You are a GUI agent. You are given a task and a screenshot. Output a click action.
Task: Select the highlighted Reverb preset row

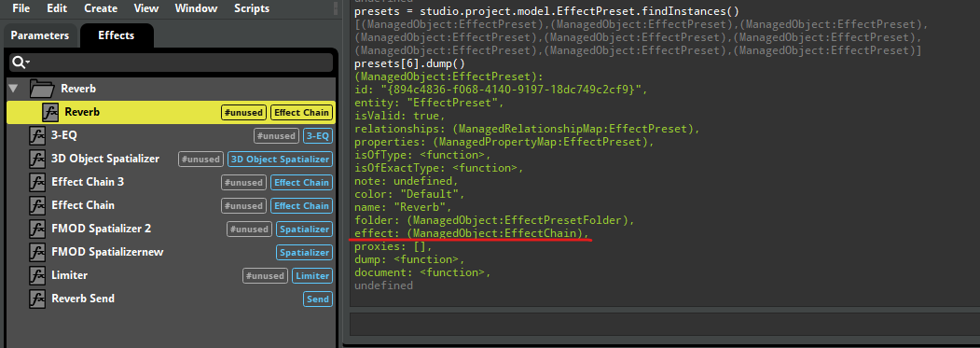pyautogui.click(x=172, y=113)
